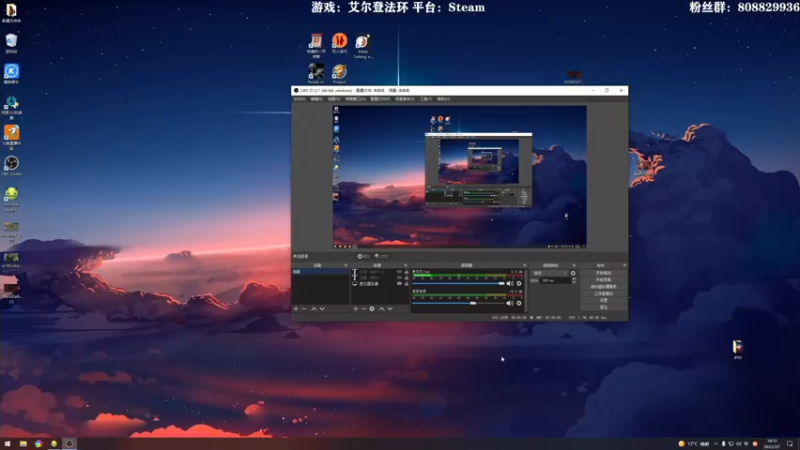
Task: Launch the Keep Talking game shortcut
Action: click(x=362, y=46)
